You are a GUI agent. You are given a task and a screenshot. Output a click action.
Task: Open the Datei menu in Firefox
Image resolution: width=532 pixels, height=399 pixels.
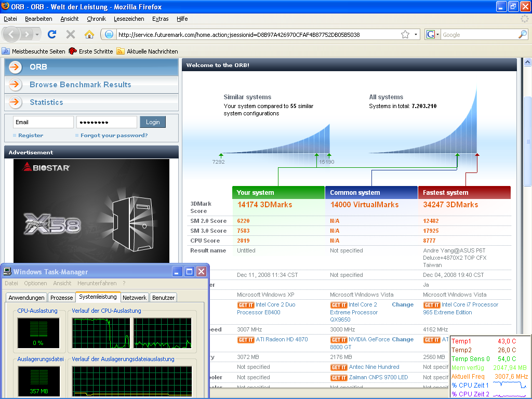point(10,19)
